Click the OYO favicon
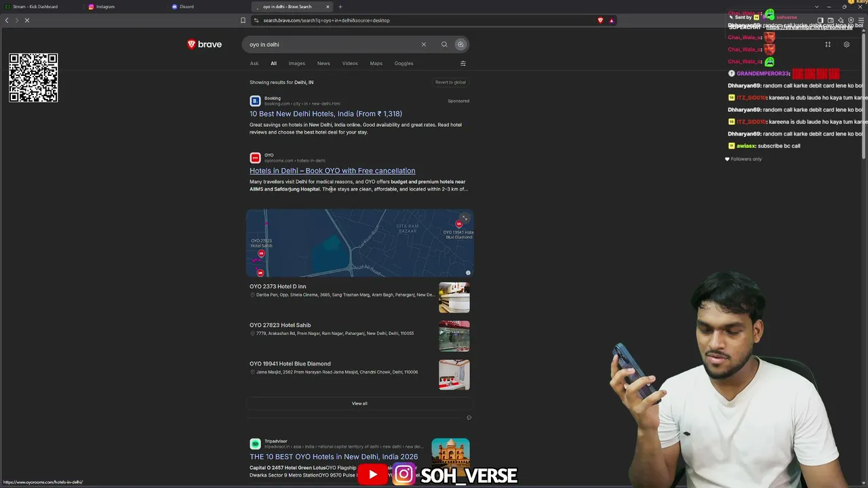The image size is (868, 488). pyautogui.click(x=255, y=158)
